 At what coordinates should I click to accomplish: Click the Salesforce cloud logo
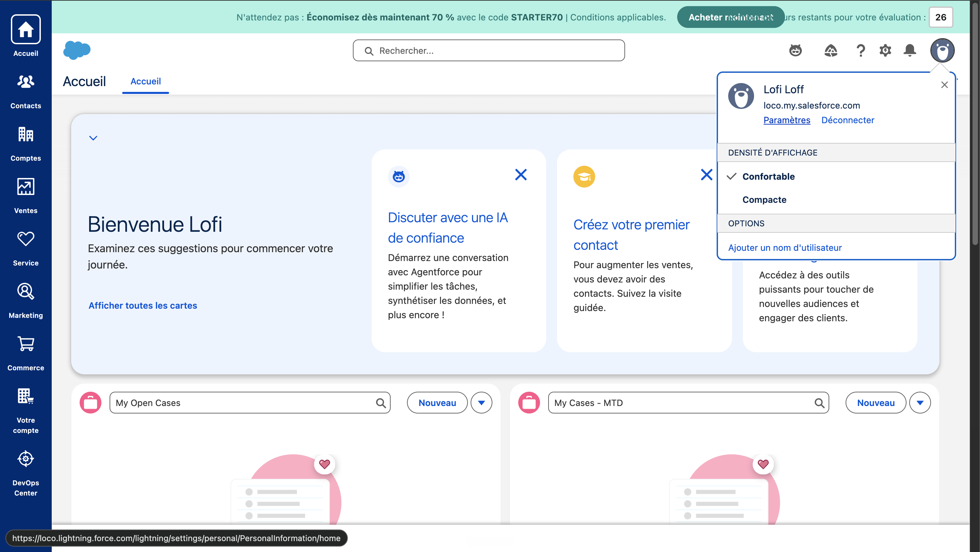point(77,50)
